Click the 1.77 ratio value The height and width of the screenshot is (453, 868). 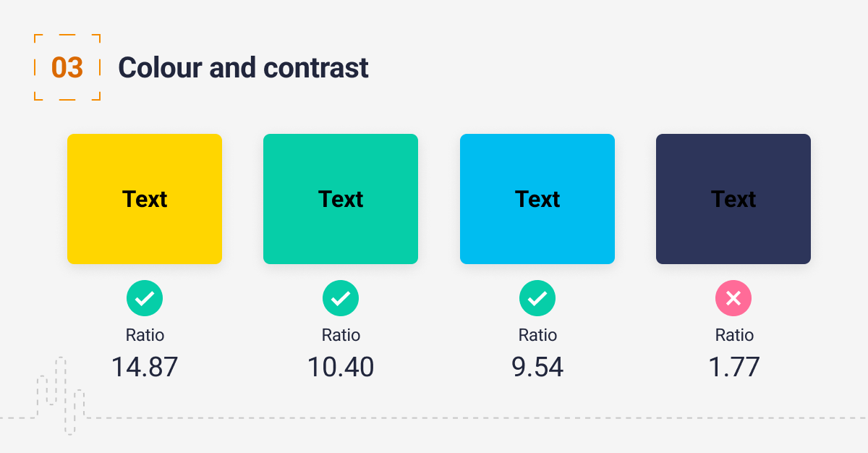click(x=733, y=367)
